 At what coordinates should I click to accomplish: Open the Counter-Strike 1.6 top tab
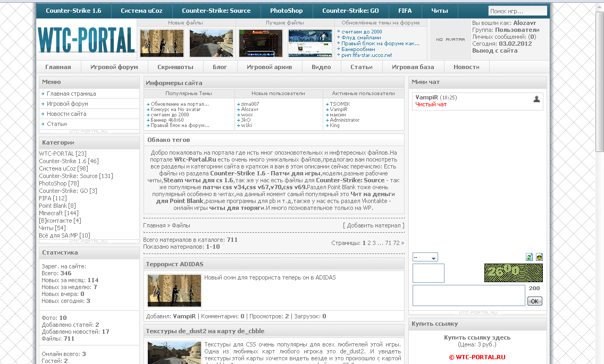(73, 11)
